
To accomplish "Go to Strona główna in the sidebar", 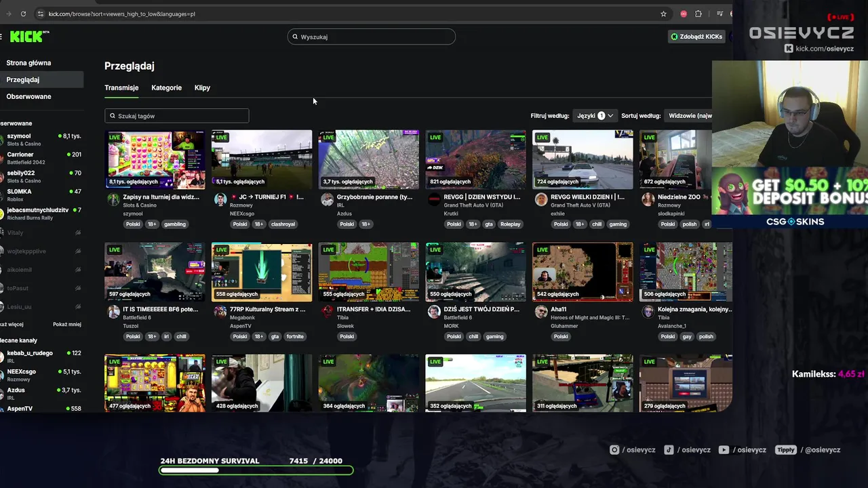I will 28,63.
